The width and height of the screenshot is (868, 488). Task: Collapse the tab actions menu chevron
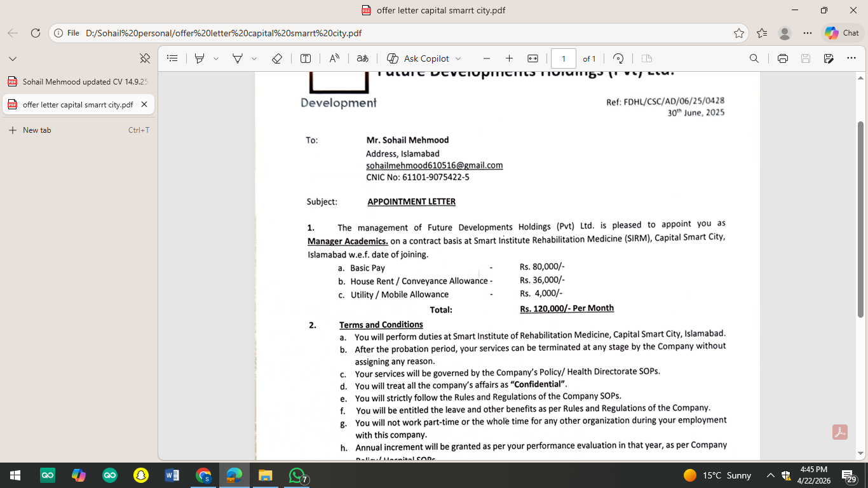pyautogui.click(x=13, y=58)
